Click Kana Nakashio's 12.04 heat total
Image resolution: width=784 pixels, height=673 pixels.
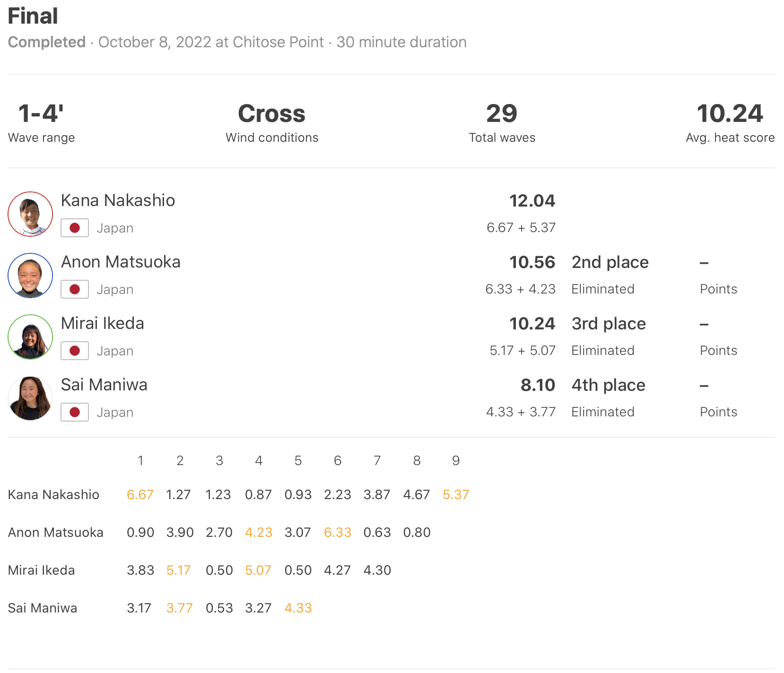(532, 201)
